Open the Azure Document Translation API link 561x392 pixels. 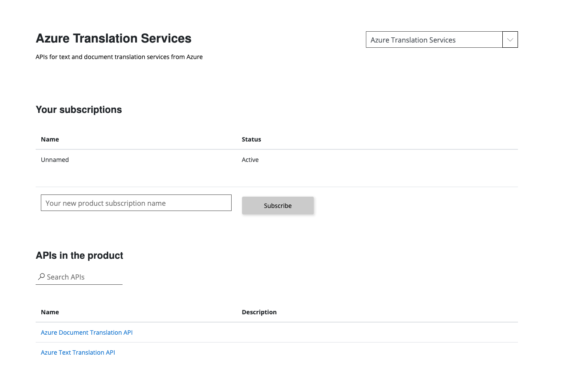pyautogui.click(x=86, y=333)
